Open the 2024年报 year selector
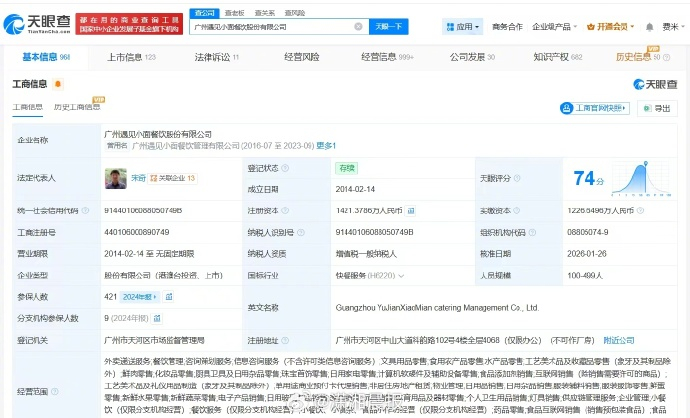Viewport: 690px width, 418px height. [139, 297]
